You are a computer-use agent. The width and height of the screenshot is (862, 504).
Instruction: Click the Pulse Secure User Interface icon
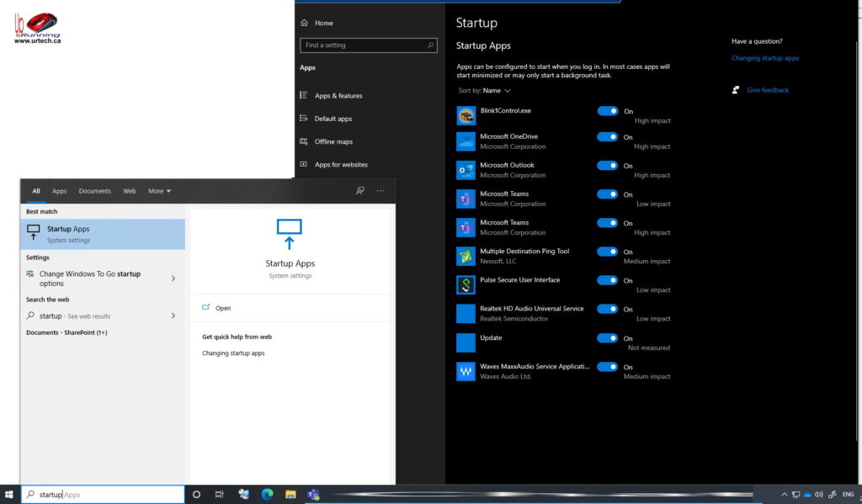click(x=466, y=284)
